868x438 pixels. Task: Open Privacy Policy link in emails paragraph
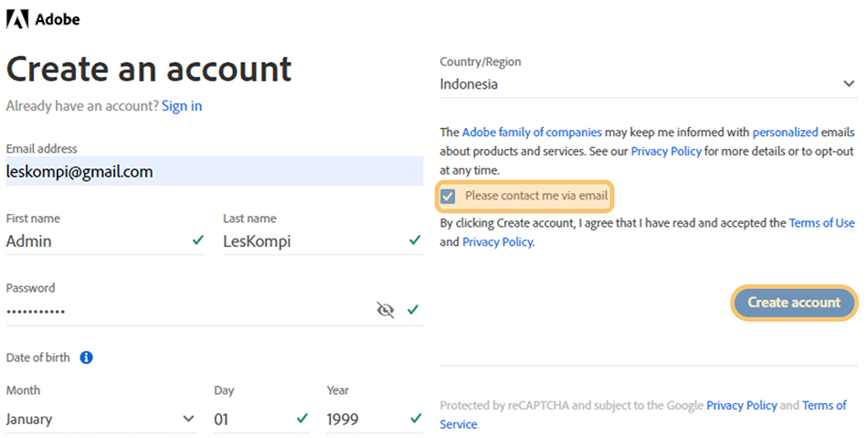coord(666,151)
